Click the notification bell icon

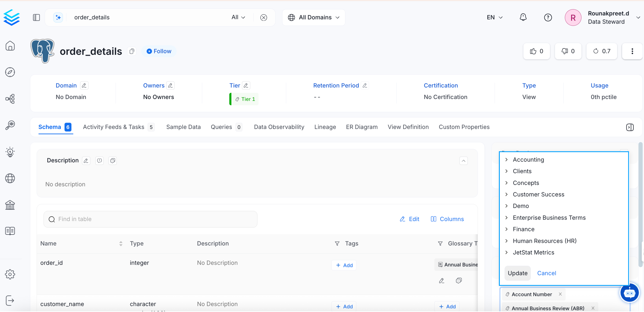tap(523, 17)
